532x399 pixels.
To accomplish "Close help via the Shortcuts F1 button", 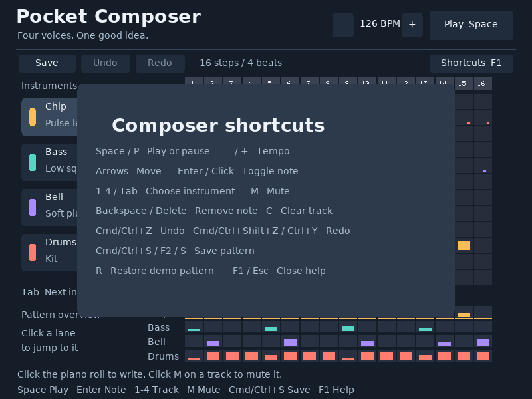I will (471, 63).
